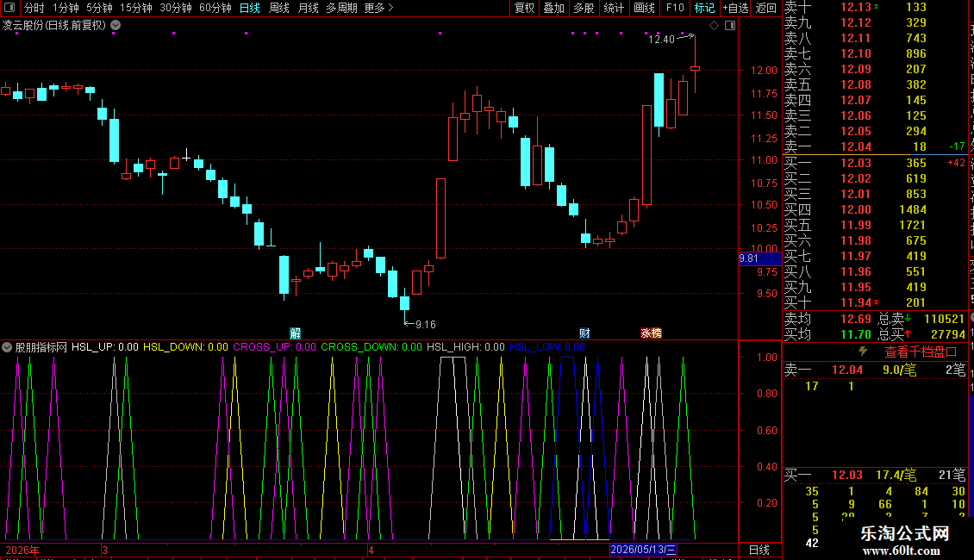Viewport: 974px width, 560px height.
Task: Click the CROSS_DOWN indicator label
Action: (x=371, y=347)
